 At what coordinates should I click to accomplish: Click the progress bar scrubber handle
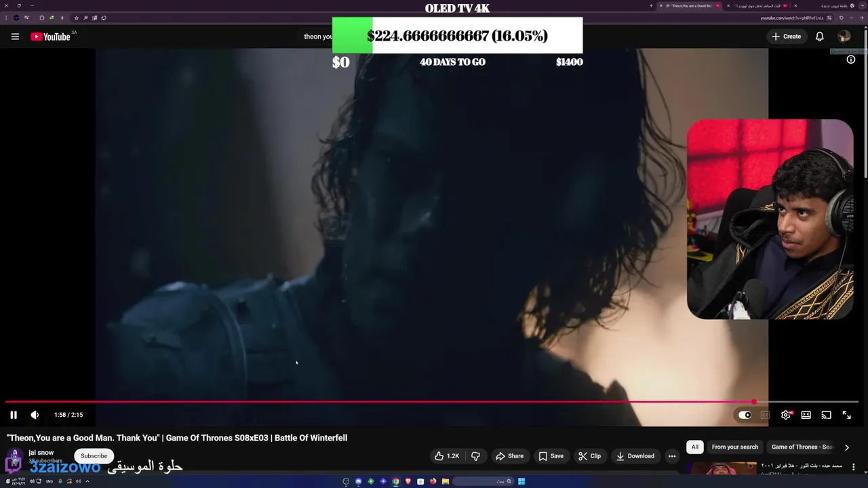coord(754,402)
